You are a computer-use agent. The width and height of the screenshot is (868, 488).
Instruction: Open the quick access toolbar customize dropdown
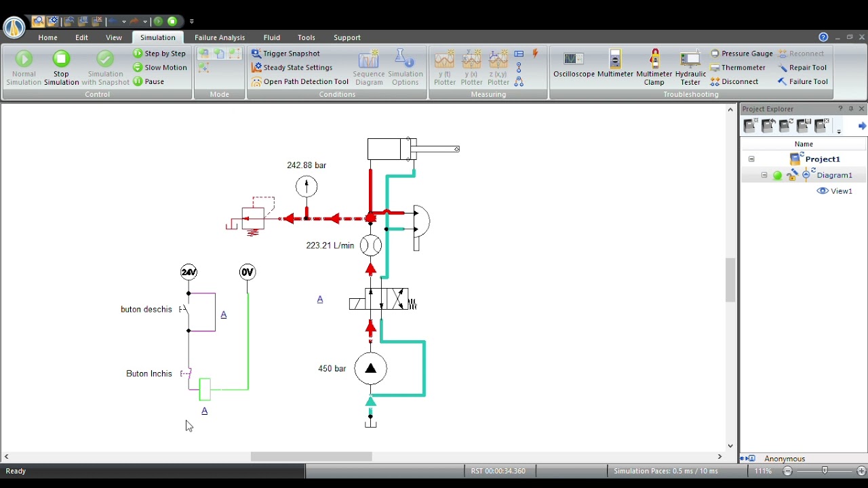coord(192,22)
